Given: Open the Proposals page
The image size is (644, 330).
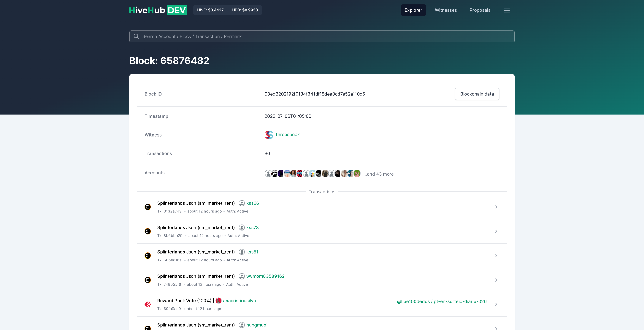Looking at the screenshot, I should [x=480, y=10].
